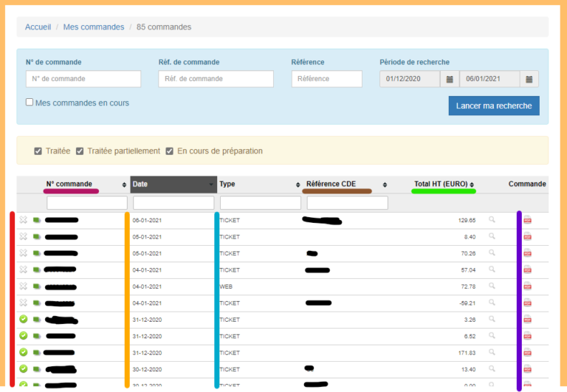Image resolution: width=567 pixels, height=392 pixels.
Task: Click the green truck icon in the first row
Action: click(x=36, y=220)
